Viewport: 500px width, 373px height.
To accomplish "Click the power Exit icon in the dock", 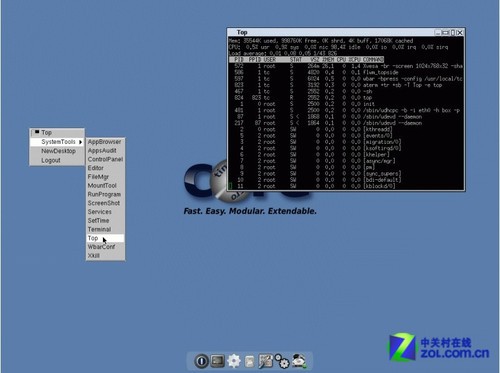I will pyautogui.click(x=201, y=361).
